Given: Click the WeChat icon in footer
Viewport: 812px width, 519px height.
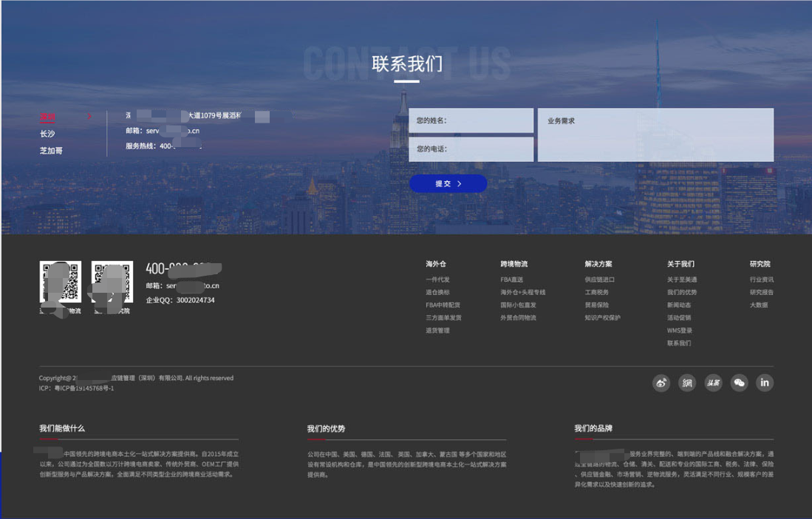Looking at the screenshot, I should [739, 383].
